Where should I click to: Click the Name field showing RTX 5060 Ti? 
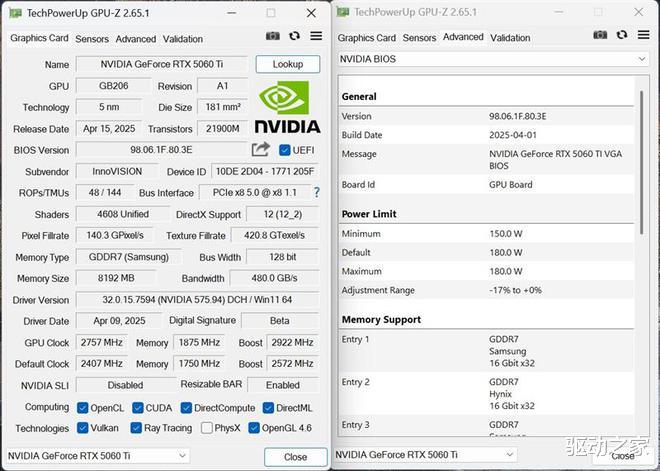(161, 64)
